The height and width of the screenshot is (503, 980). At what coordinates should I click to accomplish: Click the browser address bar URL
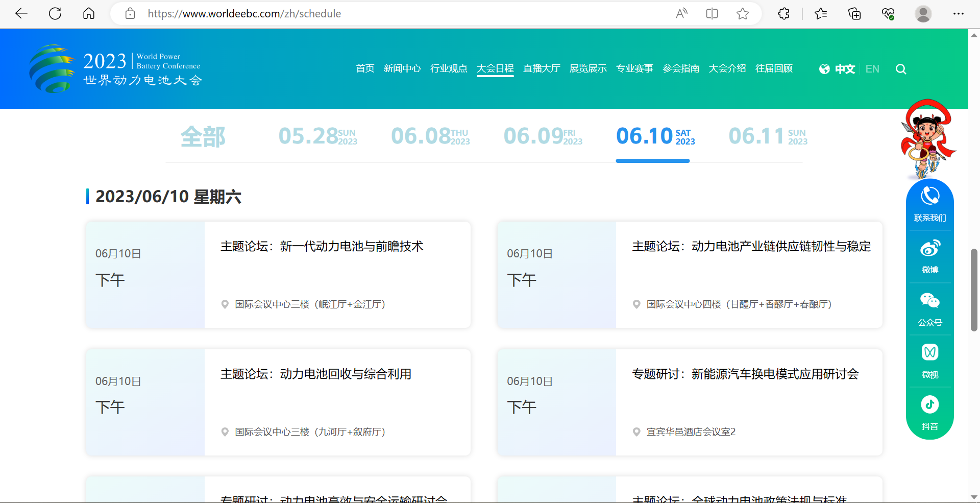coord(244,14)
